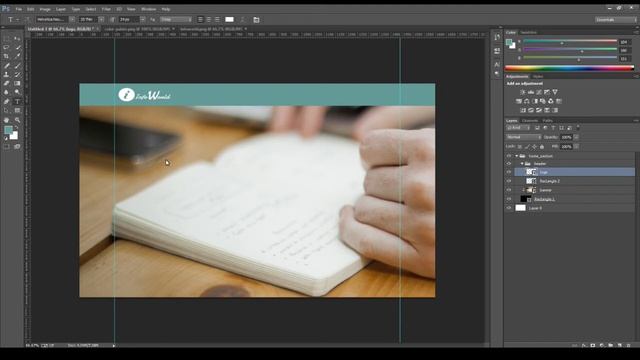Open the Window menu
640x360 pixels.
click(x=149, y=9)
